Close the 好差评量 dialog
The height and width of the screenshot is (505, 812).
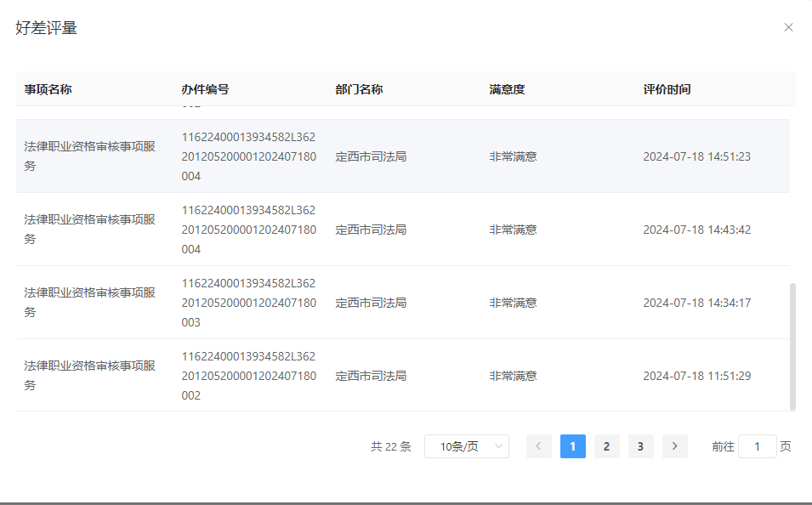tap(789, 27)
